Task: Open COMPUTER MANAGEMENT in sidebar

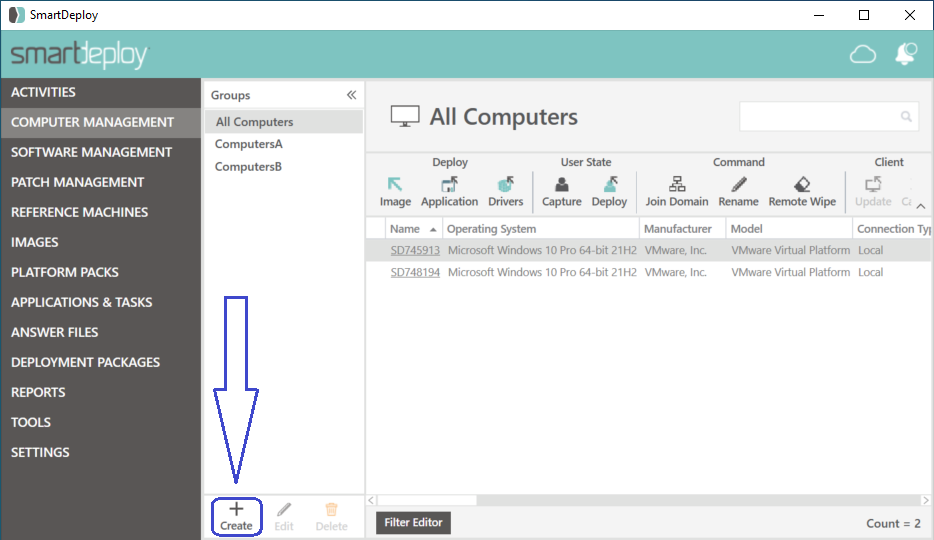Action: coord(101,122)
